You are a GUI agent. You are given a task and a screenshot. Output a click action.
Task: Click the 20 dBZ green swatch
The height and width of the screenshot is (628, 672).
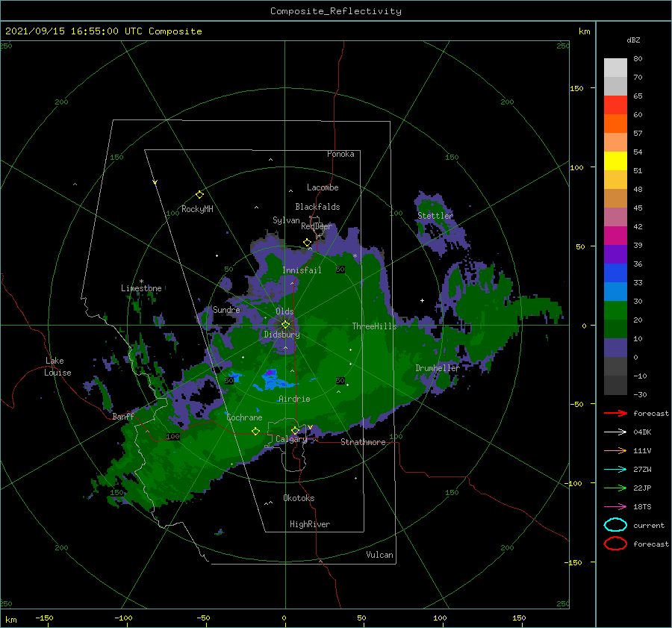(615, 310)
